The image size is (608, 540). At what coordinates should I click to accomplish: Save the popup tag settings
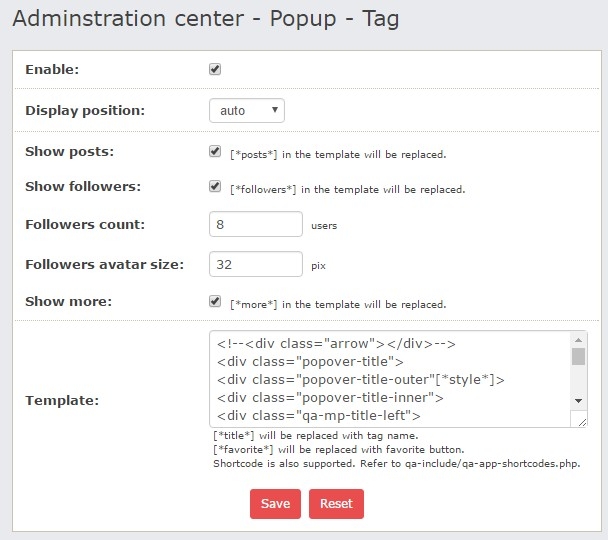(x=275, y=503)
